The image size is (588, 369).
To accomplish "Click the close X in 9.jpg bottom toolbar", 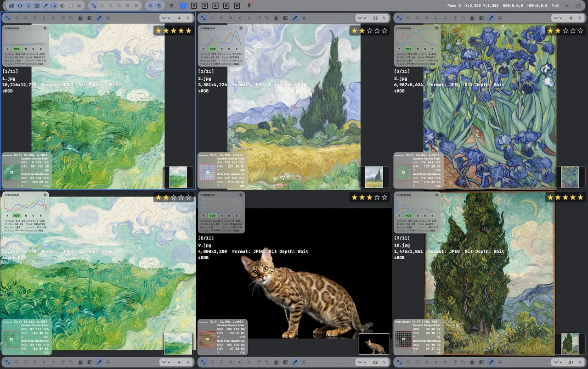I will point(304,362).
